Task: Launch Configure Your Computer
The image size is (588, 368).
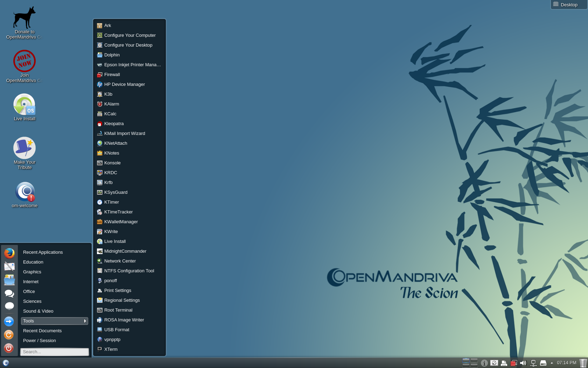Action: pos(129,35)
